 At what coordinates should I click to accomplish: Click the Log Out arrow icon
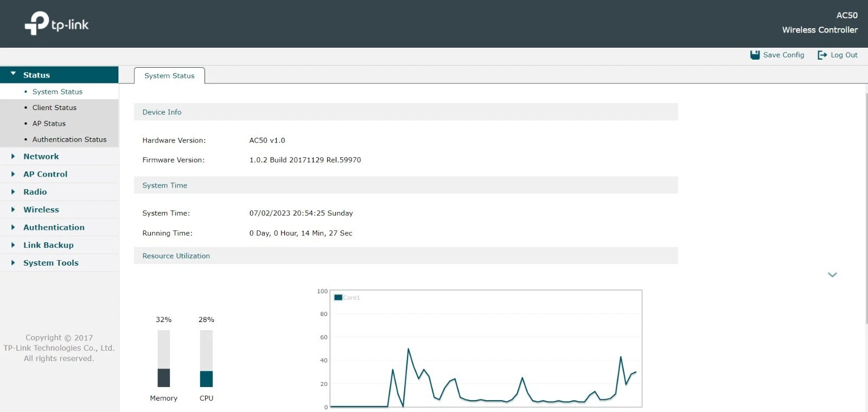822,55
